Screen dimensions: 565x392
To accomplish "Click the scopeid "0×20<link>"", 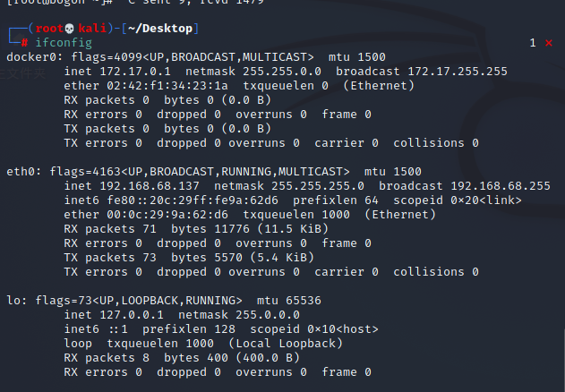I will (485, 200).
